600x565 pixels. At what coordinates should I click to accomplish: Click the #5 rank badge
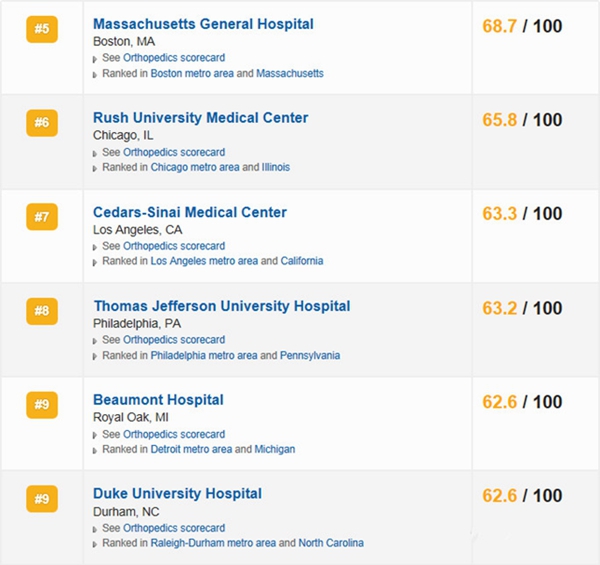tap(41, 29)
